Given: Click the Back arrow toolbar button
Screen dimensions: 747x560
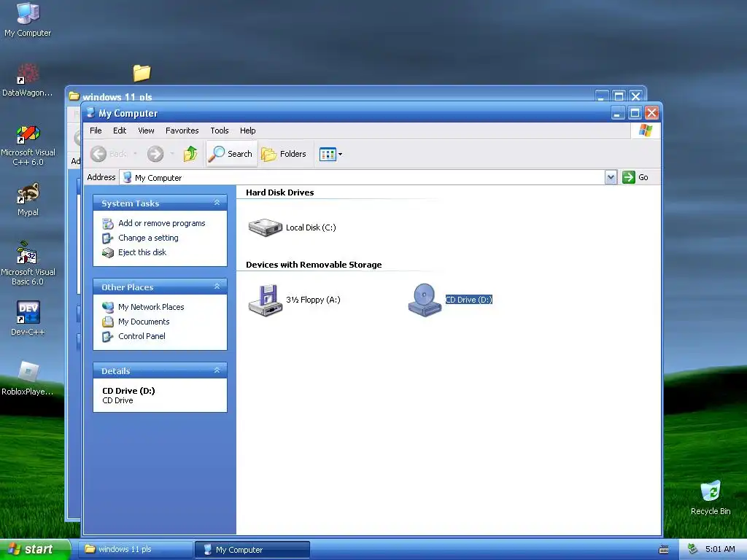Looking at the screenshot, I should click(x=109, y=154).
